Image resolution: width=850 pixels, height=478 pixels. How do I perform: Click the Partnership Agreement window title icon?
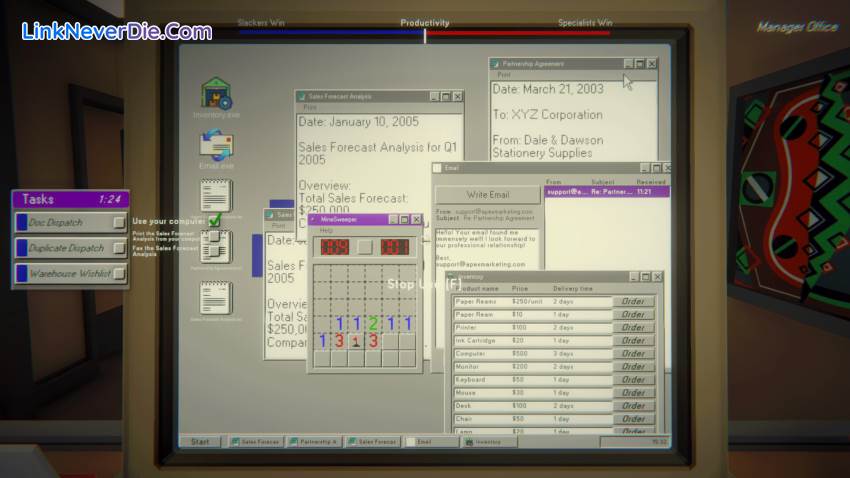coord(496,63)
